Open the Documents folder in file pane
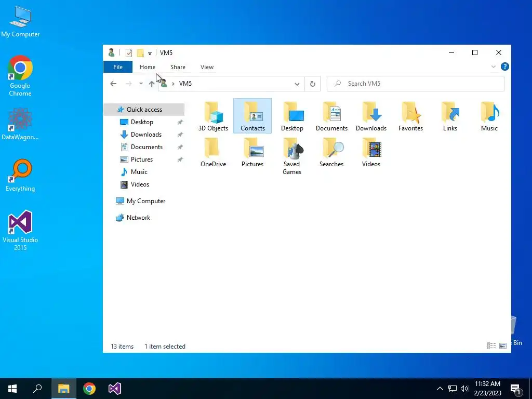 331,116
